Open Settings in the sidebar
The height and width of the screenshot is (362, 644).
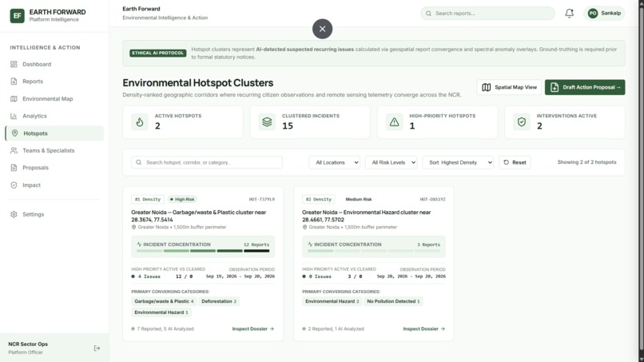point(54,214)
